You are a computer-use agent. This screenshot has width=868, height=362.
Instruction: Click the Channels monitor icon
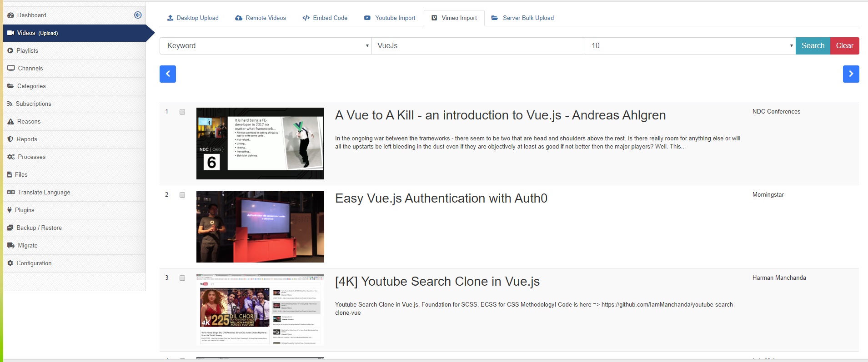point(11,68)
